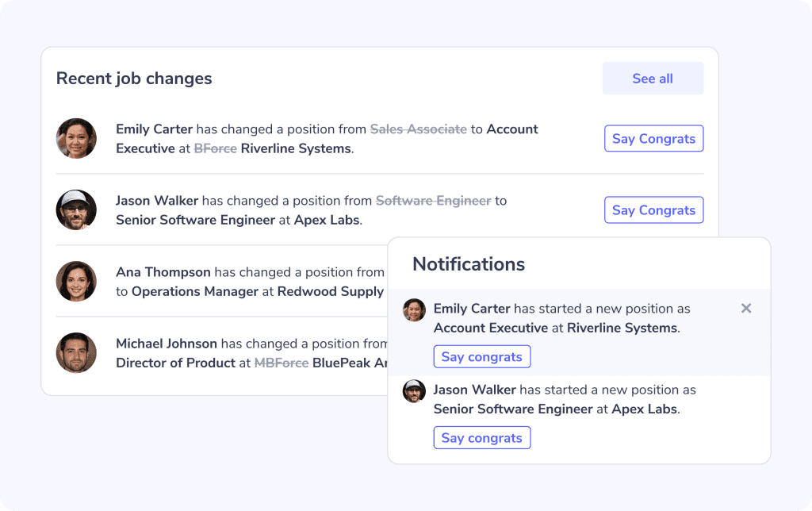The image size is (812, 511).
Task: Say congrats in Jason Walker notification
Action: [x=481, y=438]
